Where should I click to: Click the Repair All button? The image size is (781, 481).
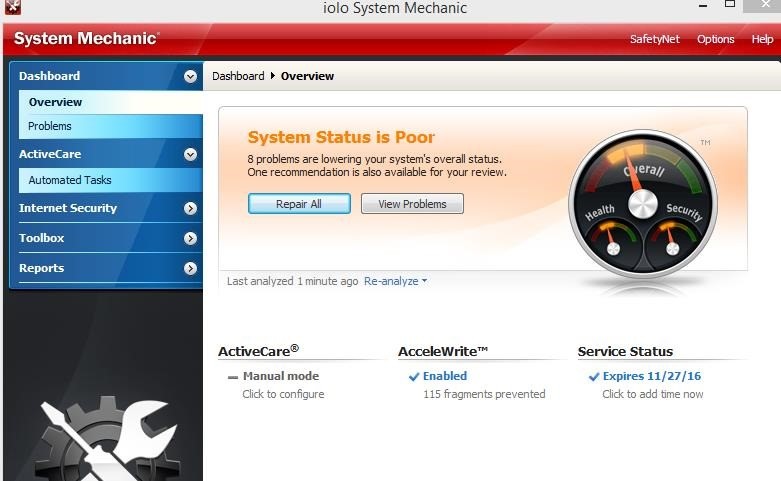[299, 204]
